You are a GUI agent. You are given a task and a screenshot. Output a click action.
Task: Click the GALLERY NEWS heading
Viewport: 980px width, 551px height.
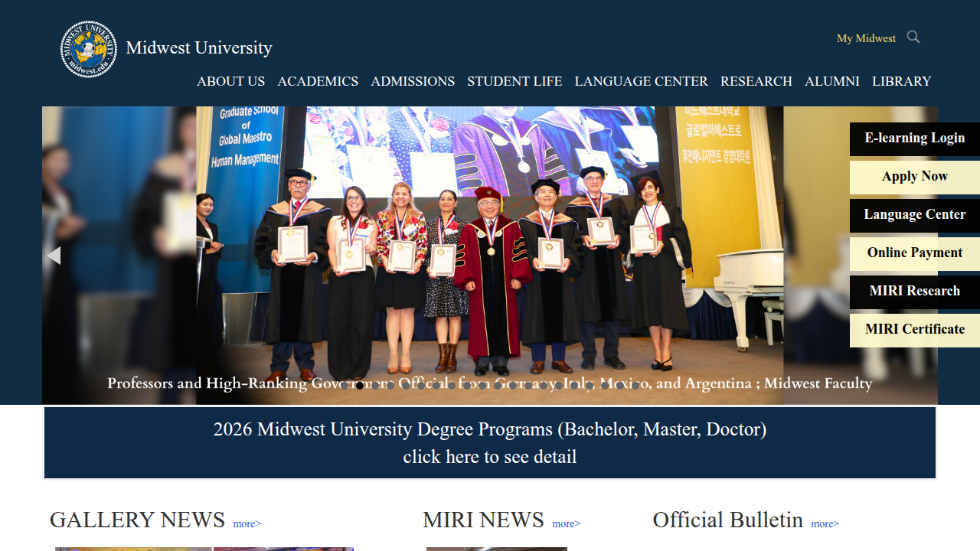pos(137,520)
